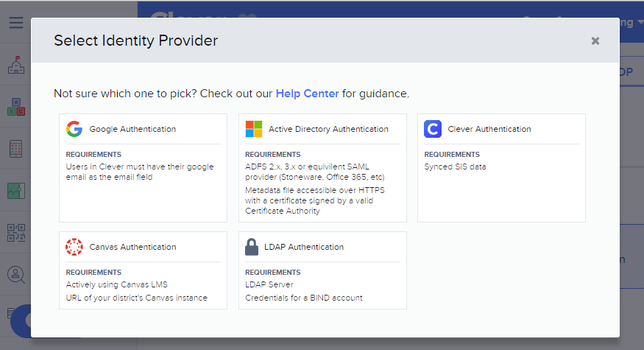
Task: Open the hamburger menu icon
Action: click(x=16, y=23)
